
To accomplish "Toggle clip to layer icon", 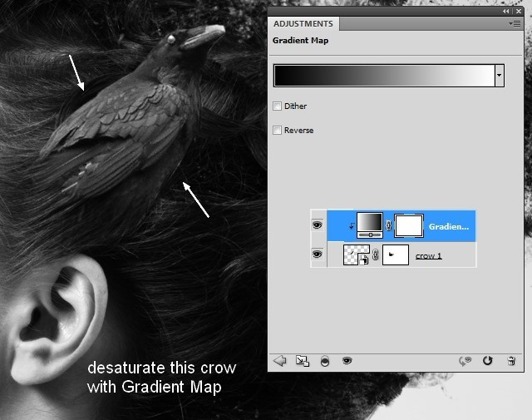I will pos(325,361).
